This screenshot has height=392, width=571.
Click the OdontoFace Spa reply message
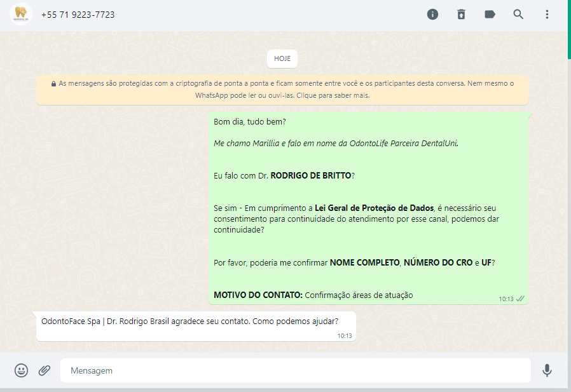pos(196,326)
